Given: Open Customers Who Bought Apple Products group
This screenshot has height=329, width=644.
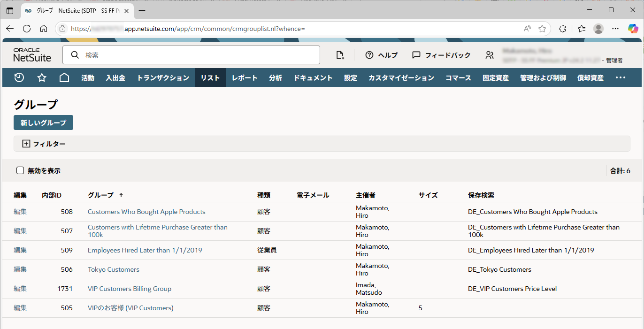Looking at the screenshot, I should pos(146,212).
